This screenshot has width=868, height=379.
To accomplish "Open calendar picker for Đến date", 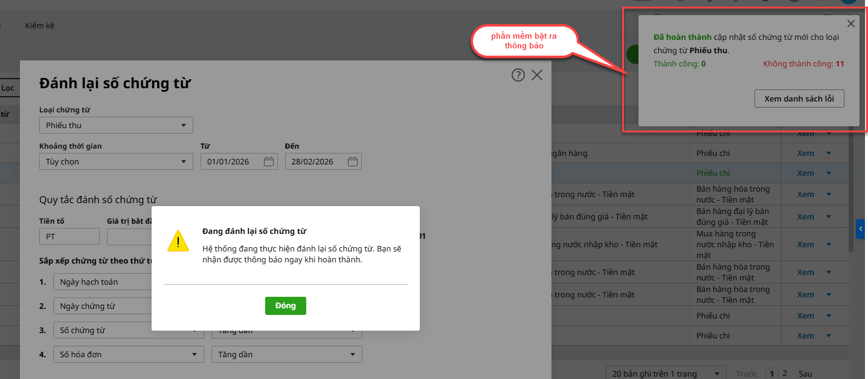I will point(353,161).
